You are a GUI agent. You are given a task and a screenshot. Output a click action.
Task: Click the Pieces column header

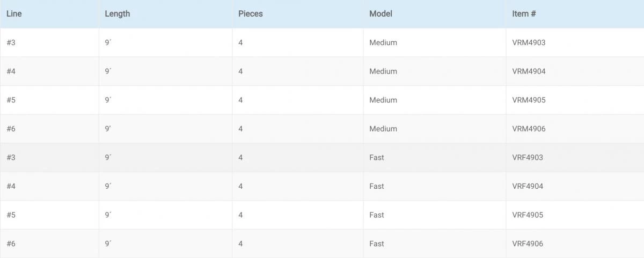[x=251, y=14]
